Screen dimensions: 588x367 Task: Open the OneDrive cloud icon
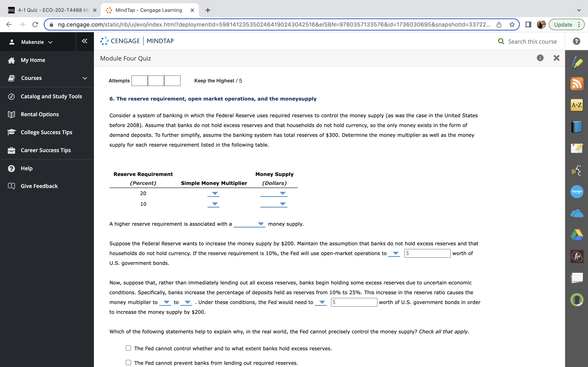[577, 214]
